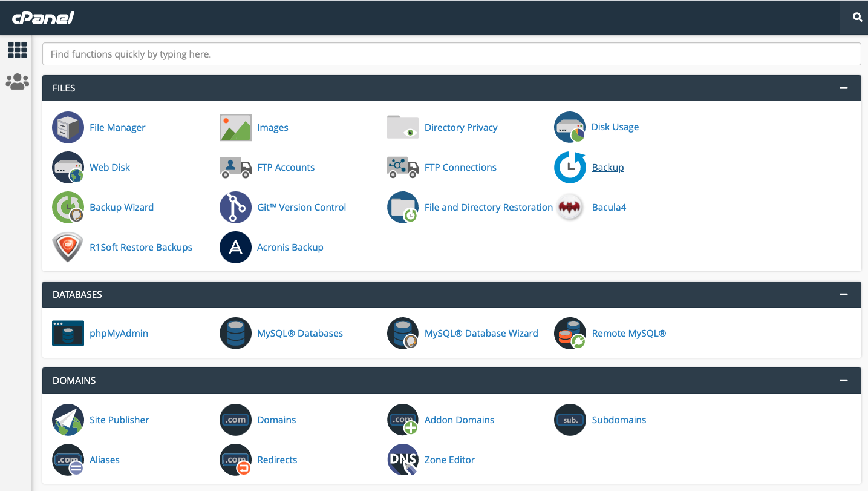
Task: Click the Redirects link
Action: 277,460
